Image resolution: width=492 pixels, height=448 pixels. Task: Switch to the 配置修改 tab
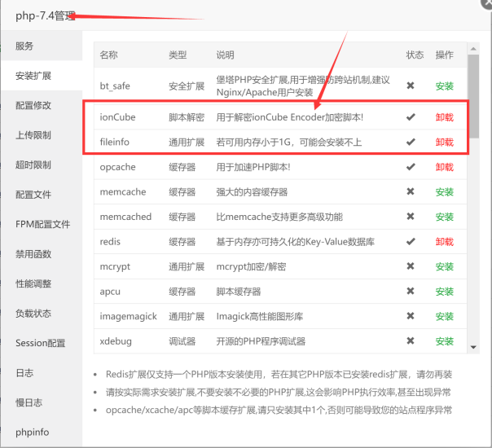(x=33, y=105)
